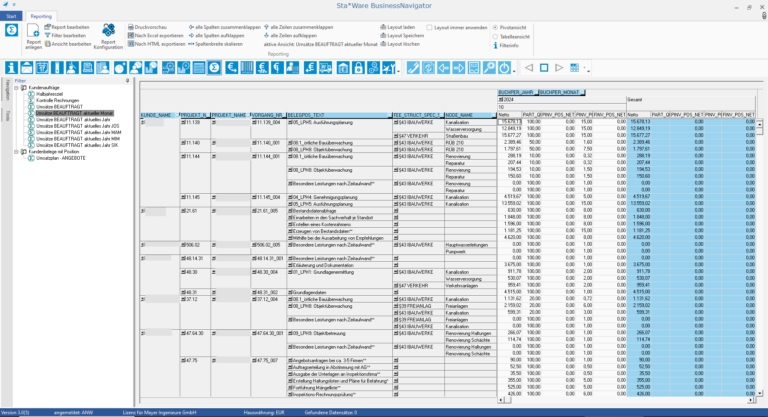Viewport: 768px width, 417px height.
Task: Click the BUCHPER_MONAT pivot field header
Action: click(x=561, y=92)
